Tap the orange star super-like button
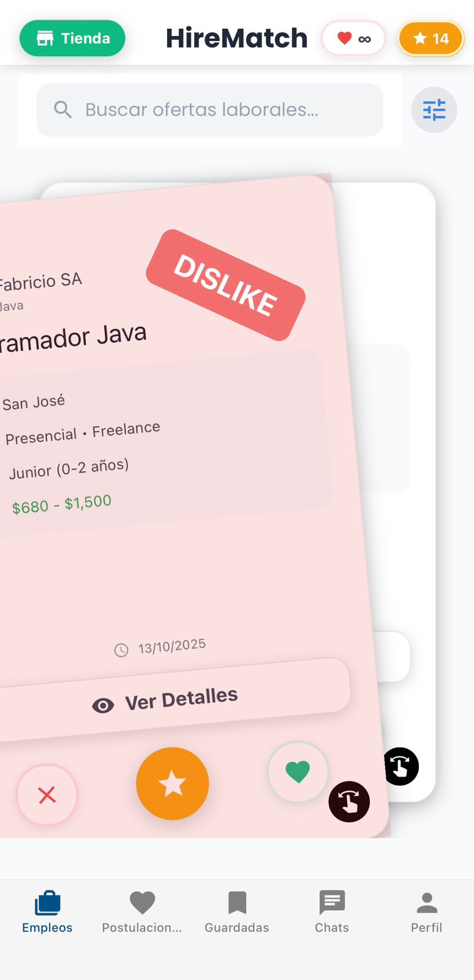 click(x=173, y=783)
